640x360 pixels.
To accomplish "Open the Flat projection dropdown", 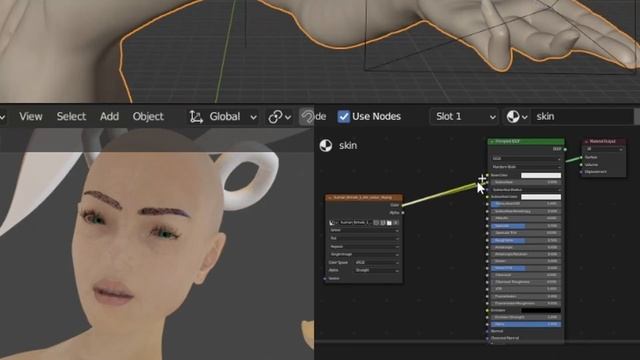I will (x=364, y=238).
